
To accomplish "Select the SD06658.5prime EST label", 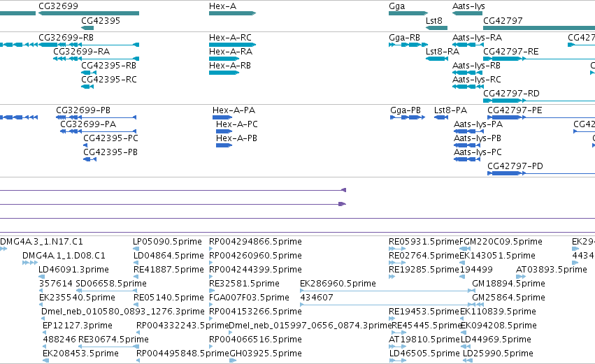I will point(111,284).
